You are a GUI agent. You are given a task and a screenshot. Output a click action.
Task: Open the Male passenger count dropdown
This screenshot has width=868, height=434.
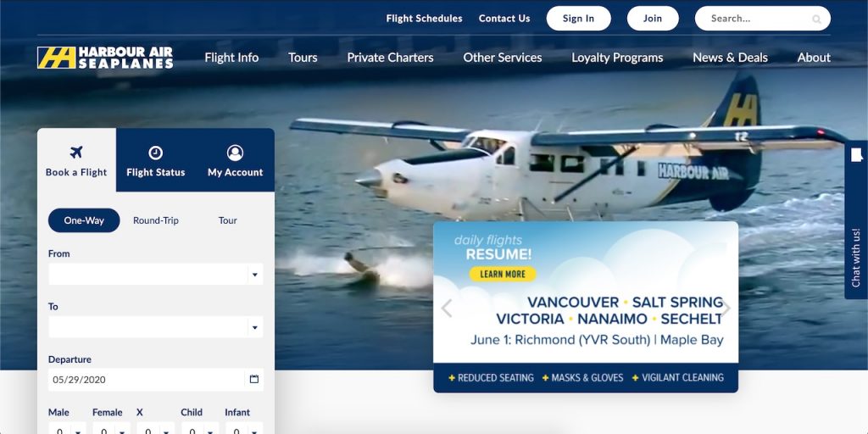pyautogui.click(x=67, y=428)
